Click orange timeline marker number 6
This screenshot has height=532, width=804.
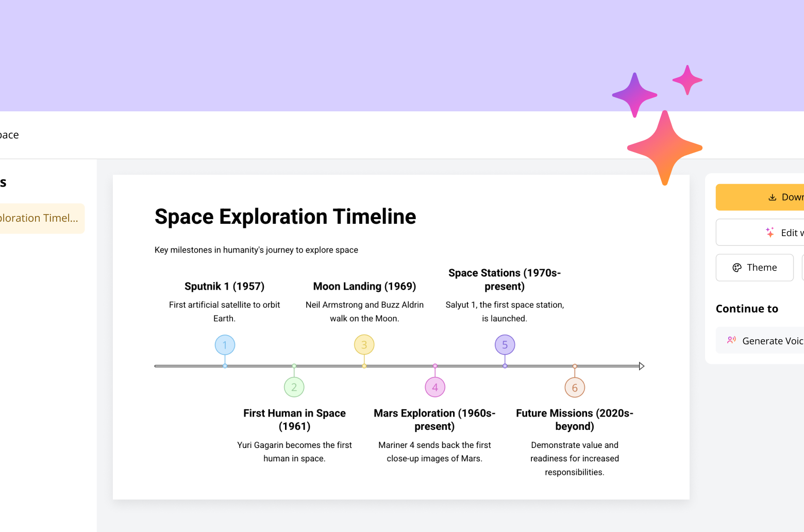575,388
